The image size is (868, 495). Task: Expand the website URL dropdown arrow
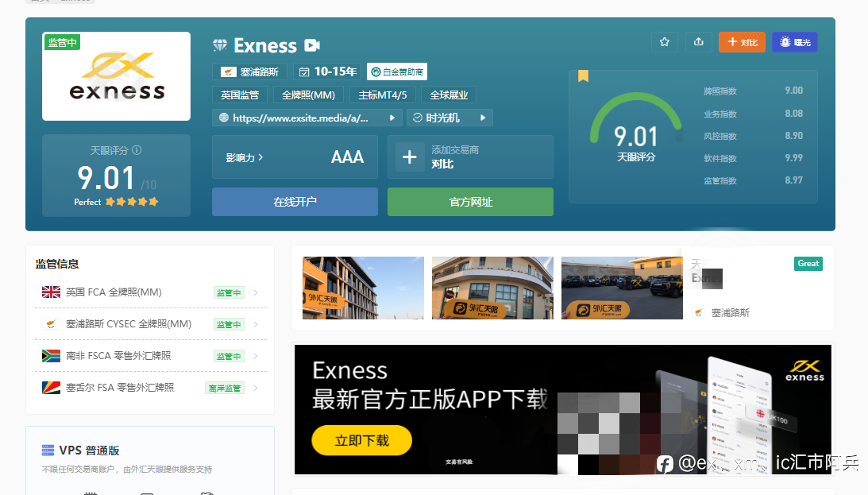(392, 118)
